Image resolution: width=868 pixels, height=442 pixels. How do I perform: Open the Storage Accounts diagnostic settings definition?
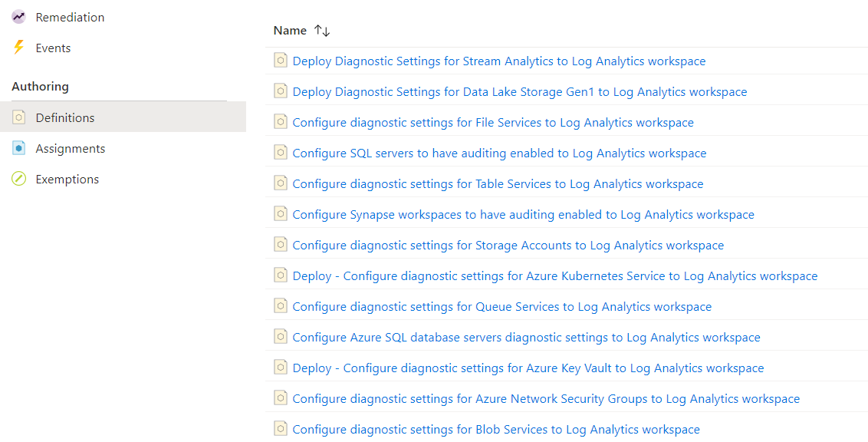pyautogui.click(x=508, y=245)
